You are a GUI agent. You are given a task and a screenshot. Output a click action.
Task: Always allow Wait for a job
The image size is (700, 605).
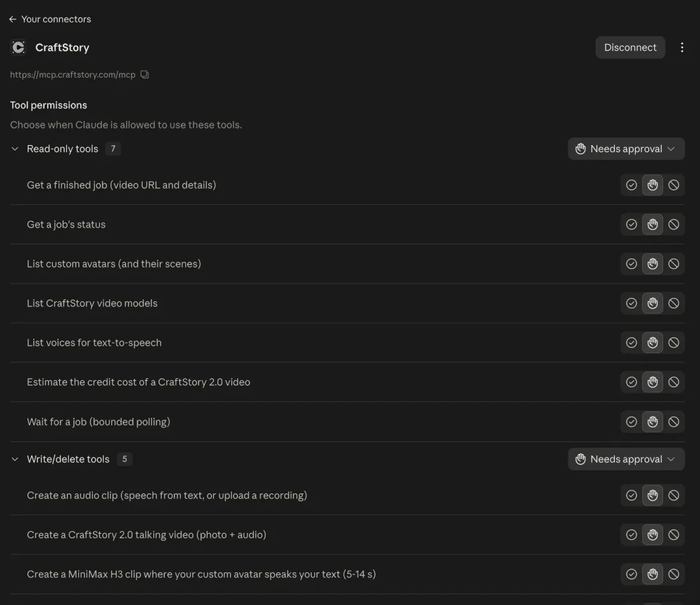[x=631, y=422]
